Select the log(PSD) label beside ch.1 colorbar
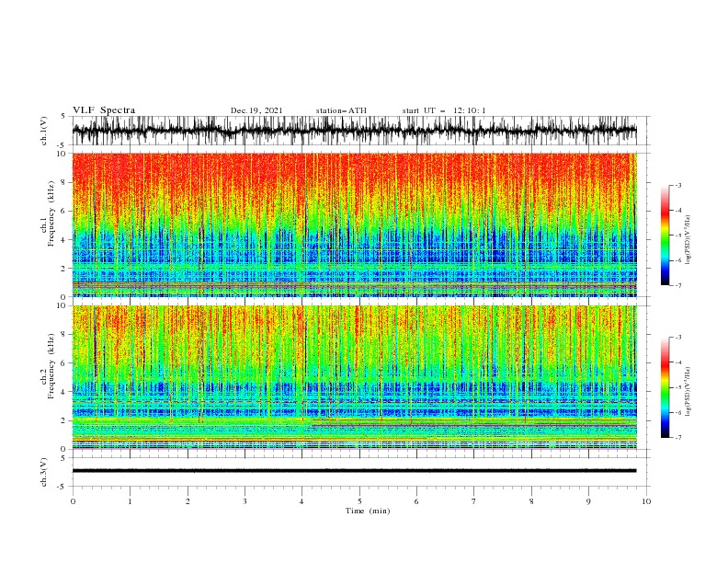728x563 pixels. [689, 240]
